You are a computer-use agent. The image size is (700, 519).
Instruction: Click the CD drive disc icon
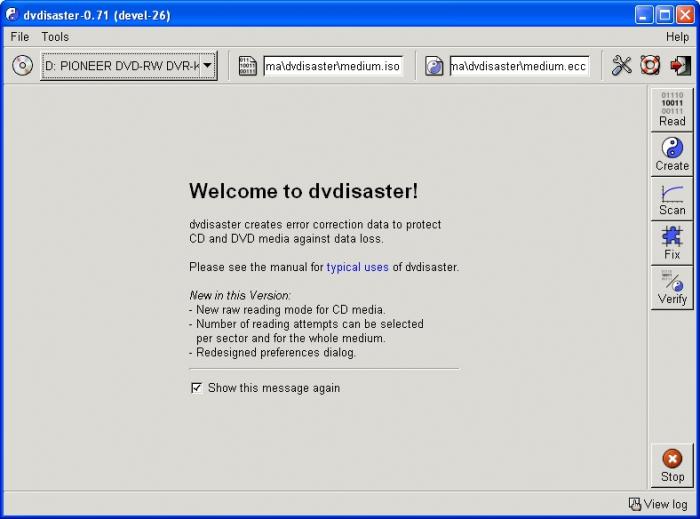(22, 66)
